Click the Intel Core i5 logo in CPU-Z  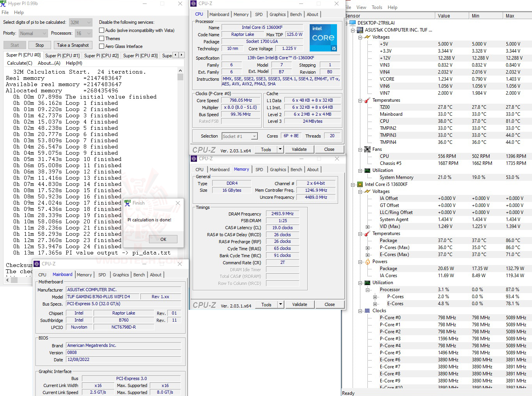(323, 38)
